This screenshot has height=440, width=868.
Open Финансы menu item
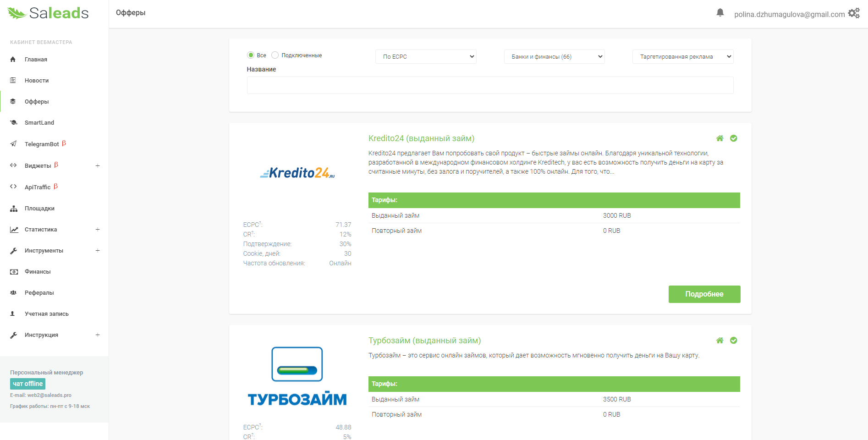click(x=38, y=271)
